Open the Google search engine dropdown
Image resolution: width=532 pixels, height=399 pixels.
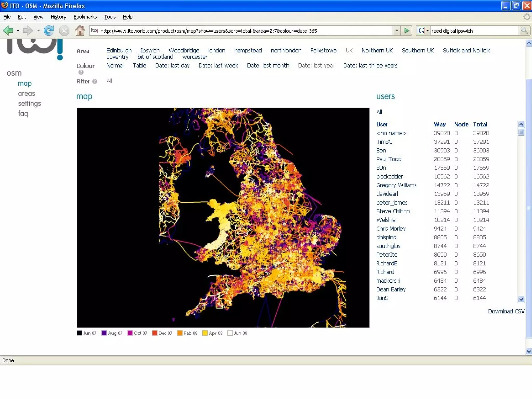click(x=427, y=31)
